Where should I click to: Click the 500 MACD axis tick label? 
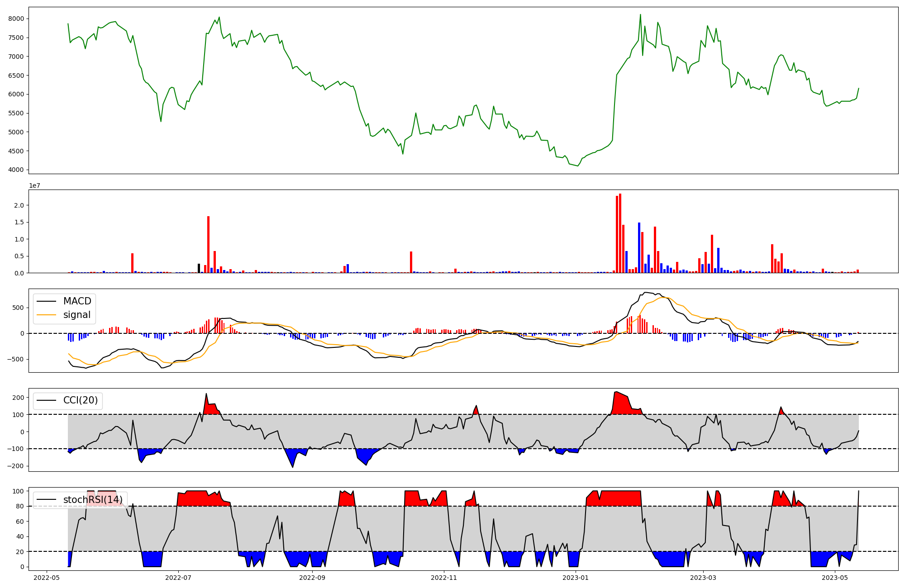tap(18, 308)
